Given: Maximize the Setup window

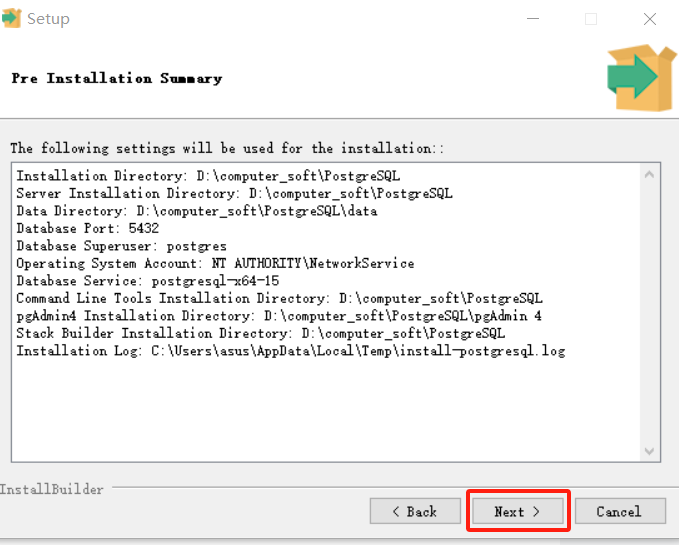Looking at the screenshot, I should tap(591, 19).
